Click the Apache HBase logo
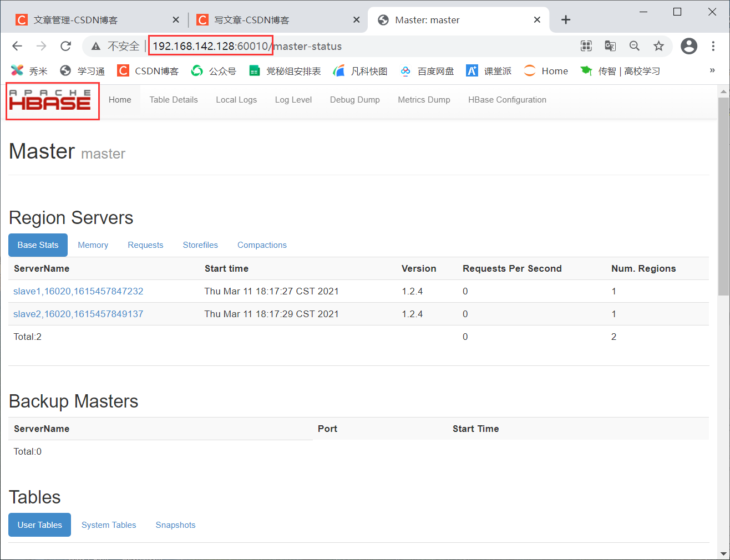730x560 pixels. pyautogui.click(x=52, y=101)
